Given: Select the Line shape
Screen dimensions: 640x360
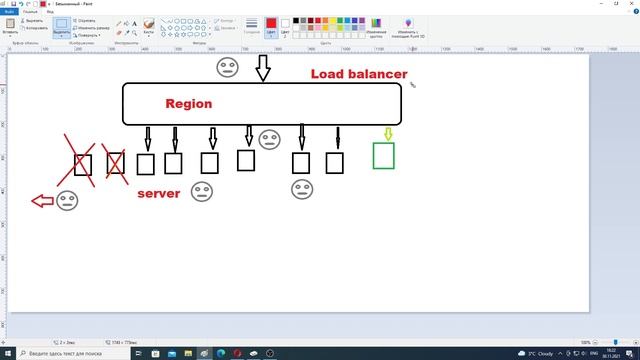Looking at the screenshot, I should 163,21.
